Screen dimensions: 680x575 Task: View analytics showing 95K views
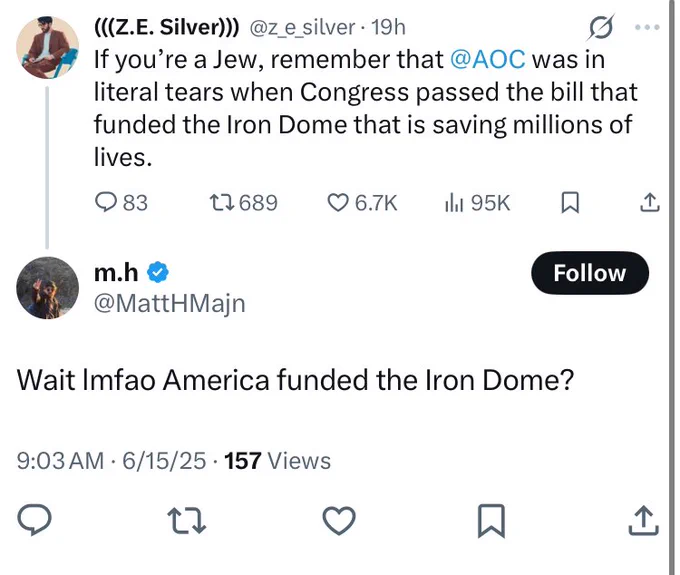pos(477,203)
